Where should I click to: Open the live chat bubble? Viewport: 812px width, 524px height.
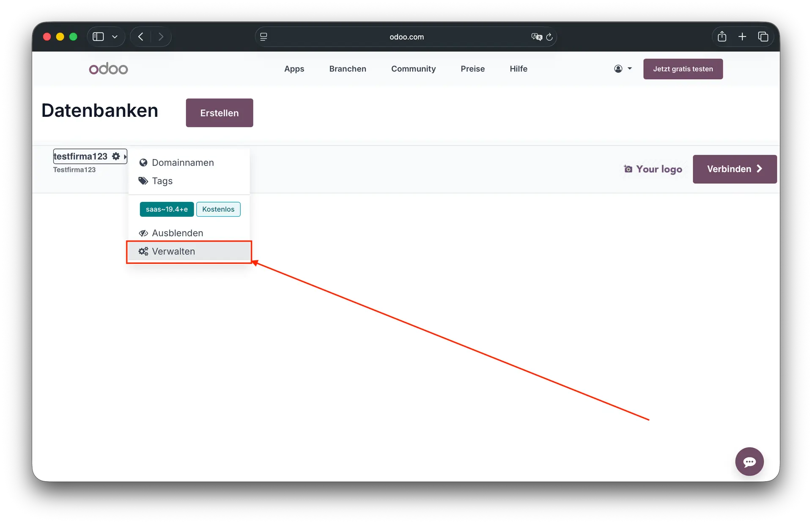(x=749, y=462)
